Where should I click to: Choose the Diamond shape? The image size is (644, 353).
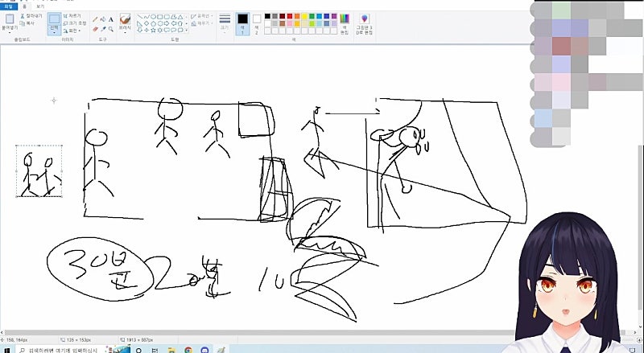pyautogui.click(x=147, y=23)
